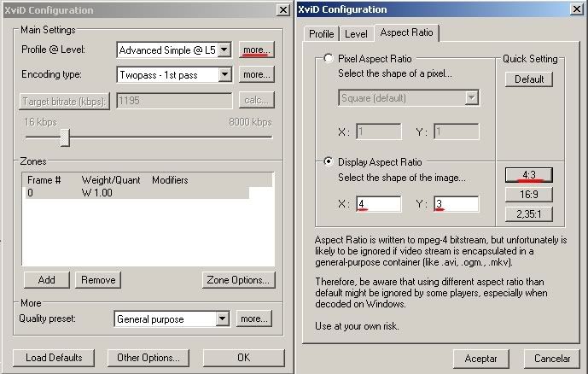This screenshot has width=588, height=374.
Task: Select the Display Aspect Ratio radio button
Action: click(328, 161)
